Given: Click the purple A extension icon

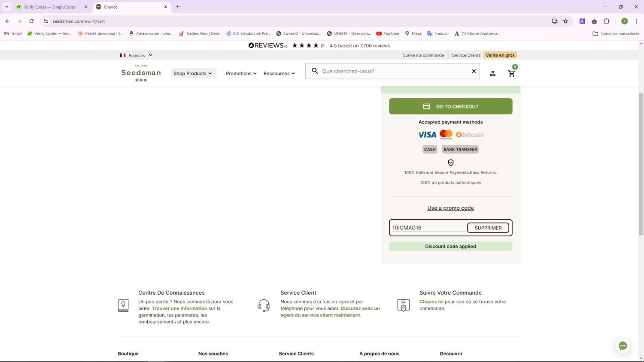Looking at the screenshot, I should [x=582, y=21].
